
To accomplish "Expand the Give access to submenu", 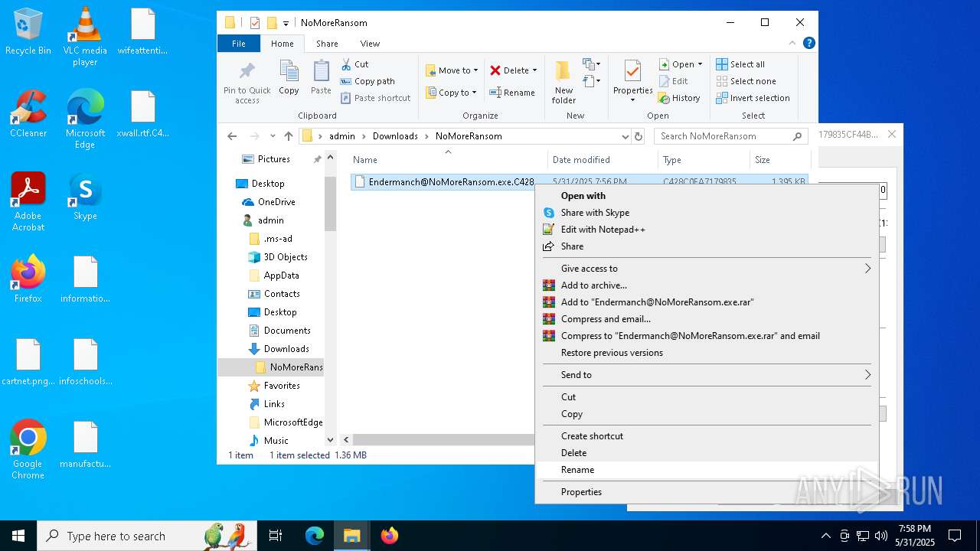I will 707,269.
